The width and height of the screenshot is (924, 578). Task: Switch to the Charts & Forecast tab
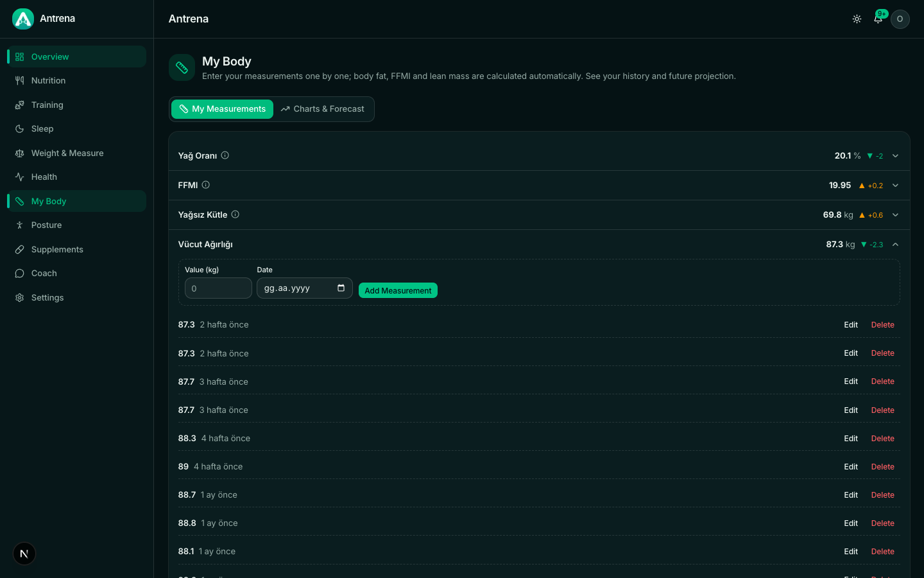[323, 109]
